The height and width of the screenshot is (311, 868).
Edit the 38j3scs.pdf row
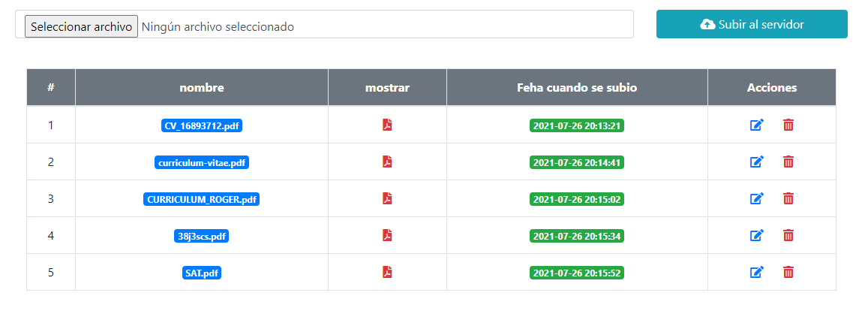pyautogui.click(x=757, y=236)
